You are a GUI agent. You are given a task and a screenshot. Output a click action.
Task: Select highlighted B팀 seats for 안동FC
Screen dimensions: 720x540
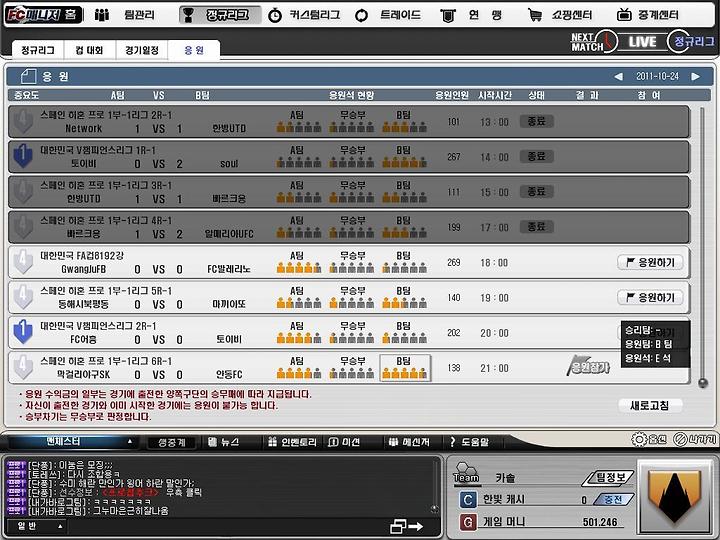405,368
